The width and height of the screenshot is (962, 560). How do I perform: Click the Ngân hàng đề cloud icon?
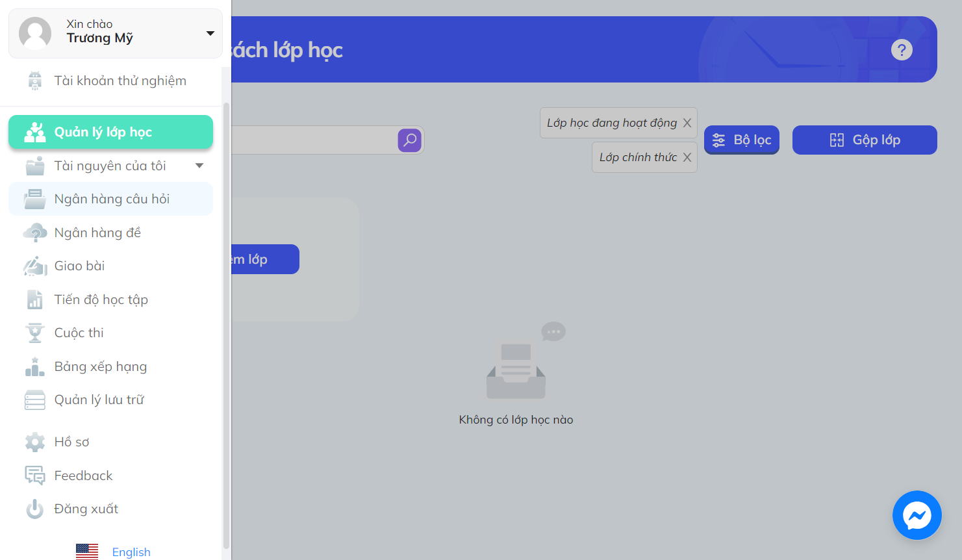[x=35, y=233]
